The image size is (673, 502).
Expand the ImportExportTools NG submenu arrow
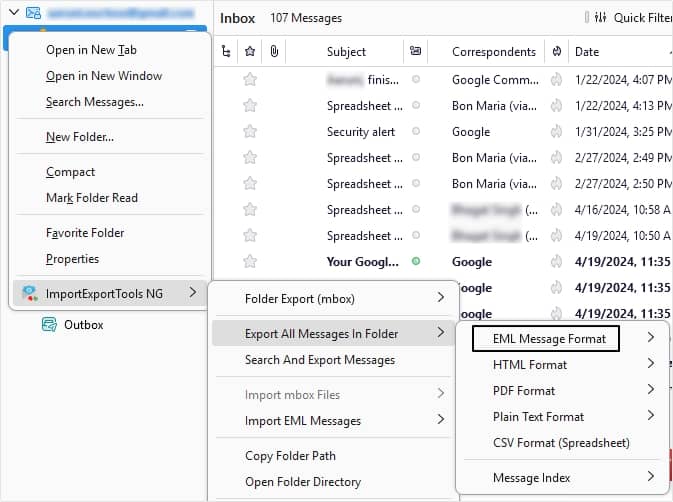click(x=193, y=293)
